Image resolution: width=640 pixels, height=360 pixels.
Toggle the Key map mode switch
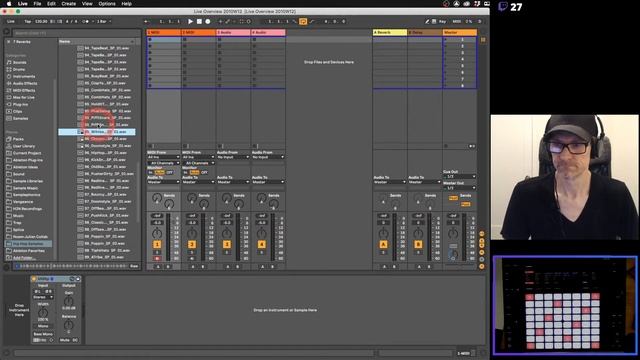tap(442, 21)
